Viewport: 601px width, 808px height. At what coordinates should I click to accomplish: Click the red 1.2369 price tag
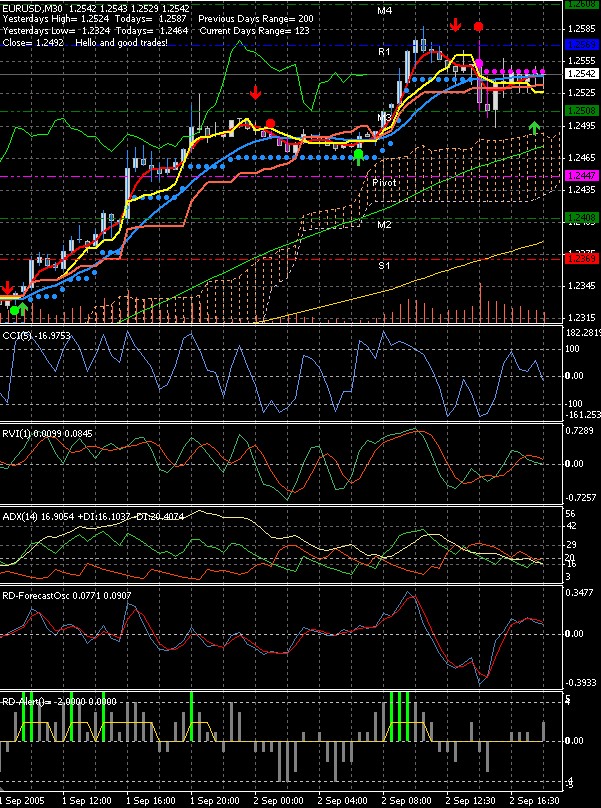(x=581, y=259)
